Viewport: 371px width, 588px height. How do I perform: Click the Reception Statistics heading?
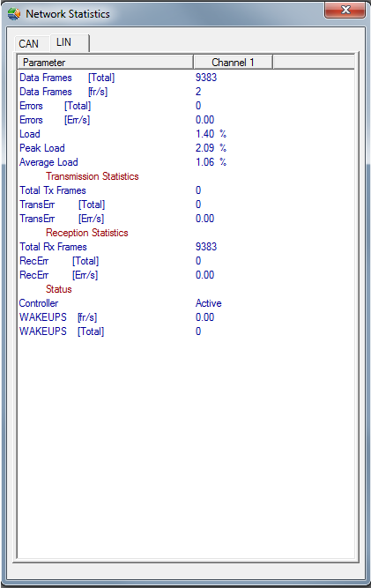[x=87, y=233]
